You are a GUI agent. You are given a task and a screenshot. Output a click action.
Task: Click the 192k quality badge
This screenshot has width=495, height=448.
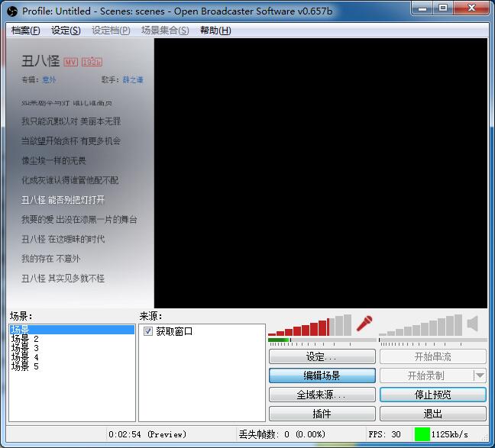coord(92,62)
